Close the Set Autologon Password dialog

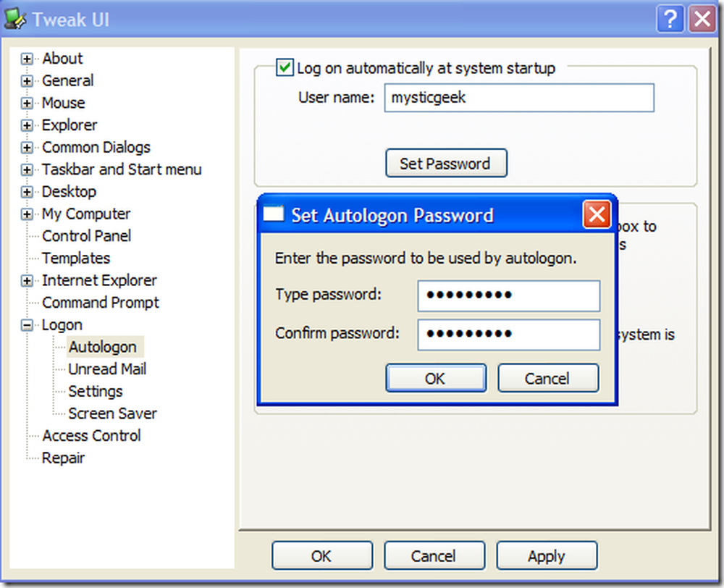(597, 215)
